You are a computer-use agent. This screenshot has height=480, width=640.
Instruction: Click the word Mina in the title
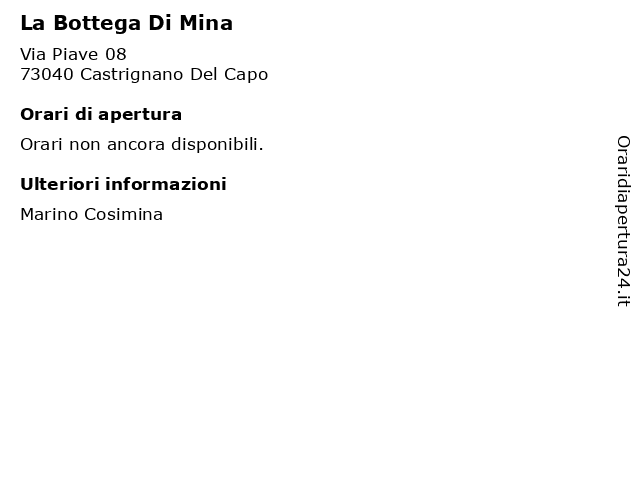(x=206, y=23)
